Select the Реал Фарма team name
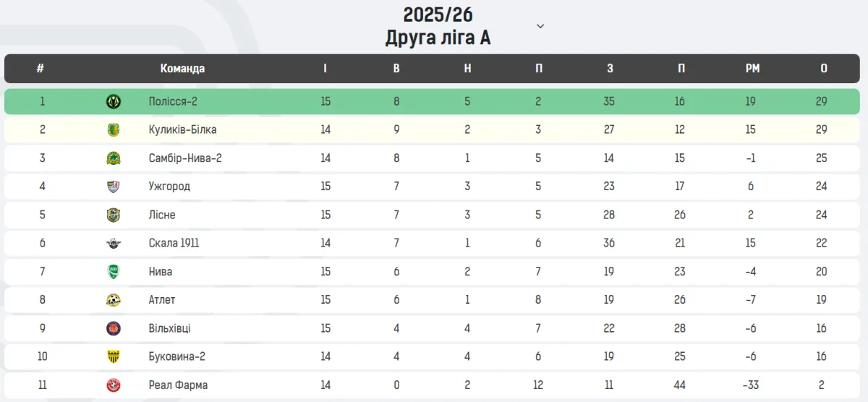Screen dimensions: 868x402 click(x=178, y=385)
